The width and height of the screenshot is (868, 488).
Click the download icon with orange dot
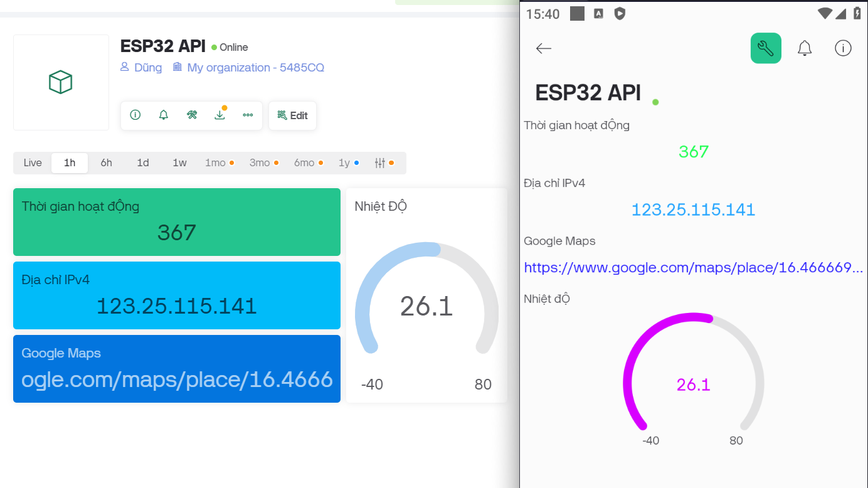[x=220, y=115]
